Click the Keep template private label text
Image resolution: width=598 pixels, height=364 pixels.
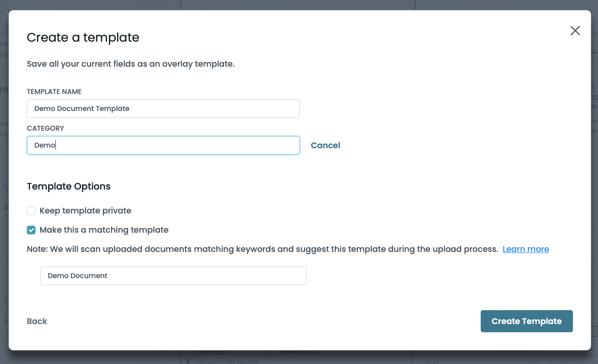[85, 211]
